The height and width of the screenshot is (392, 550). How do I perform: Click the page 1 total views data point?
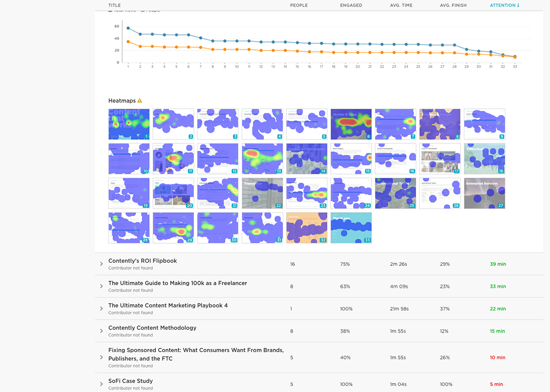click(x=128, y=28)
